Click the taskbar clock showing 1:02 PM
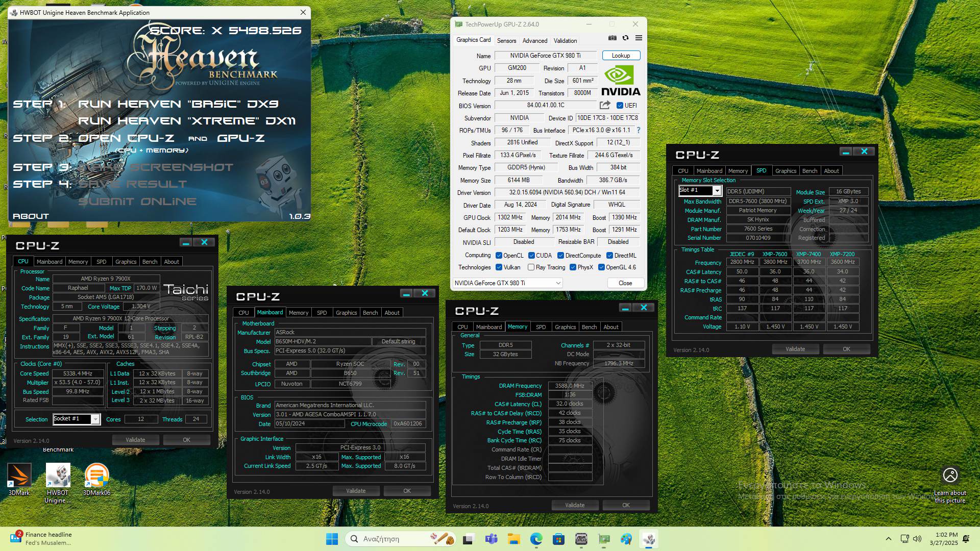This screenshot has width=980, height=551. (x=943, y=539)
